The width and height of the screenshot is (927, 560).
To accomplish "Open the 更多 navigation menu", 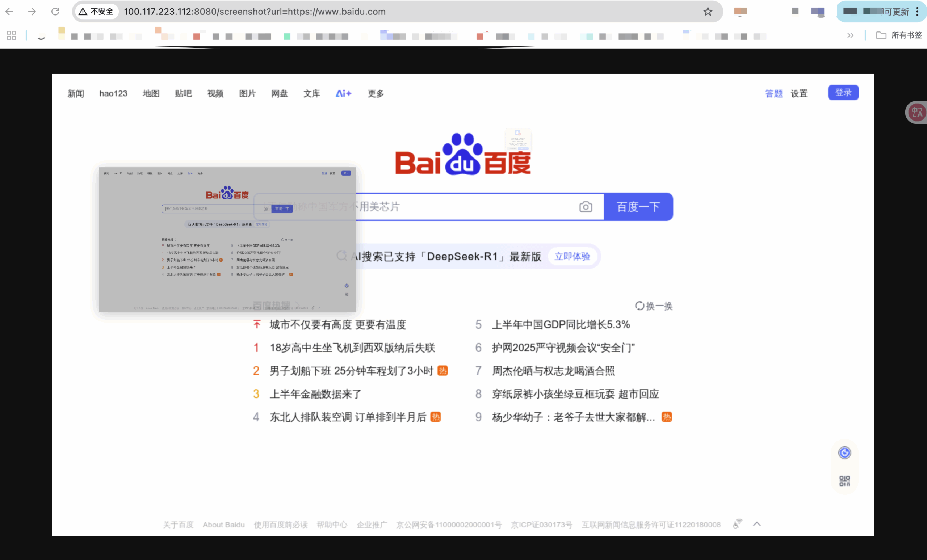I will [x=376, y=93].
